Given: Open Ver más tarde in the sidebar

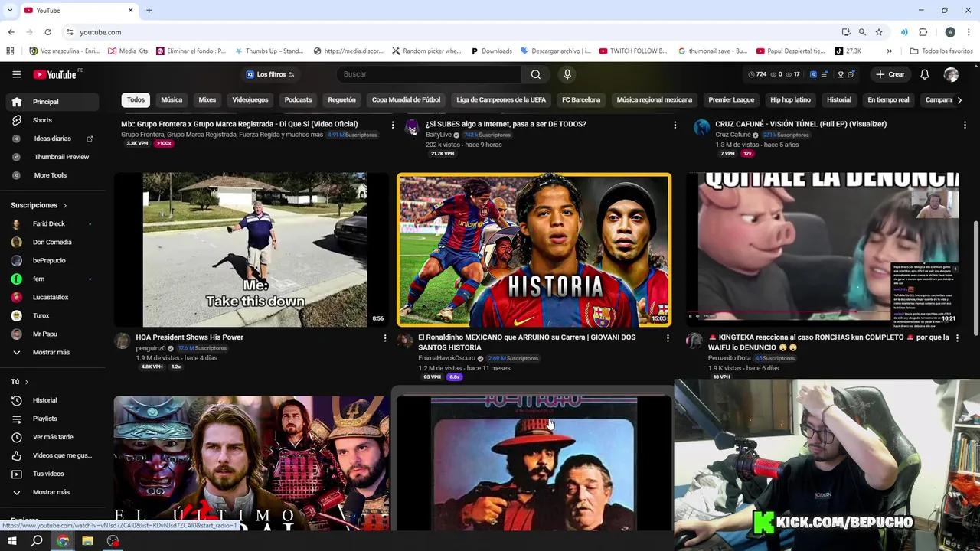Looking at the screenshot, I should point(53,437).
